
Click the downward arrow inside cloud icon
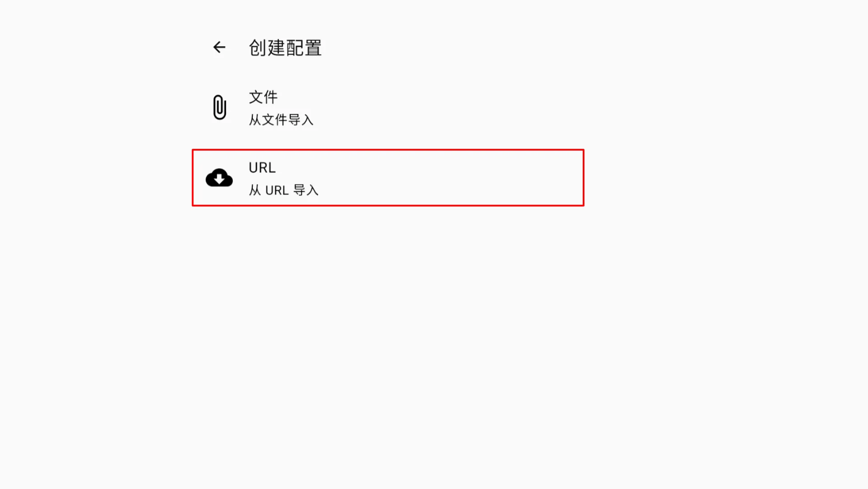[x=219, y=179]
